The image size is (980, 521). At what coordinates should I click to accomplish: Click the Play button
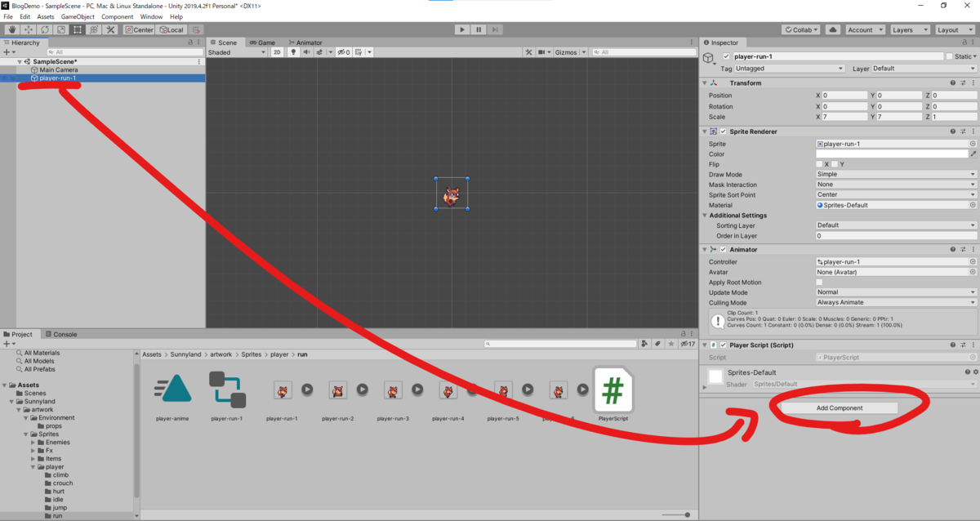click(x=462, y=29)
